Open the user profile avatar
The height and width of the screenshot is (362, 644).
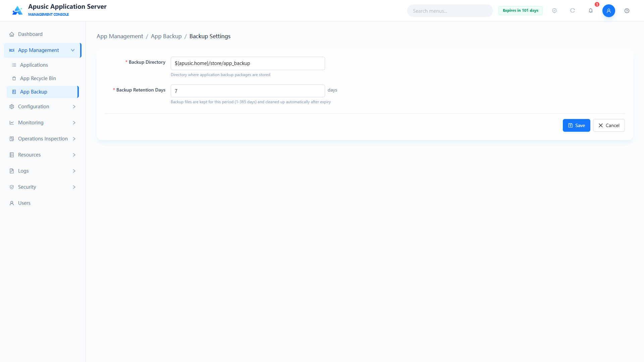609,11
